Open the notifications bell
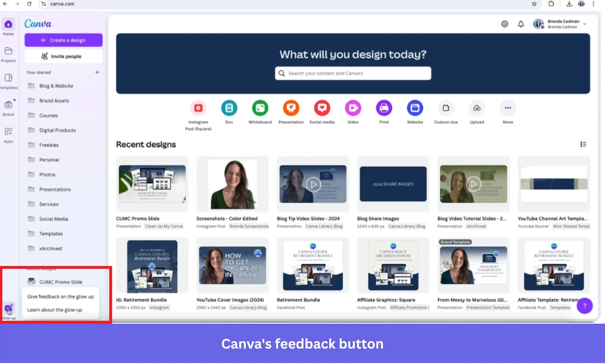This screenshot has height=364, width=605. [521, 24]
